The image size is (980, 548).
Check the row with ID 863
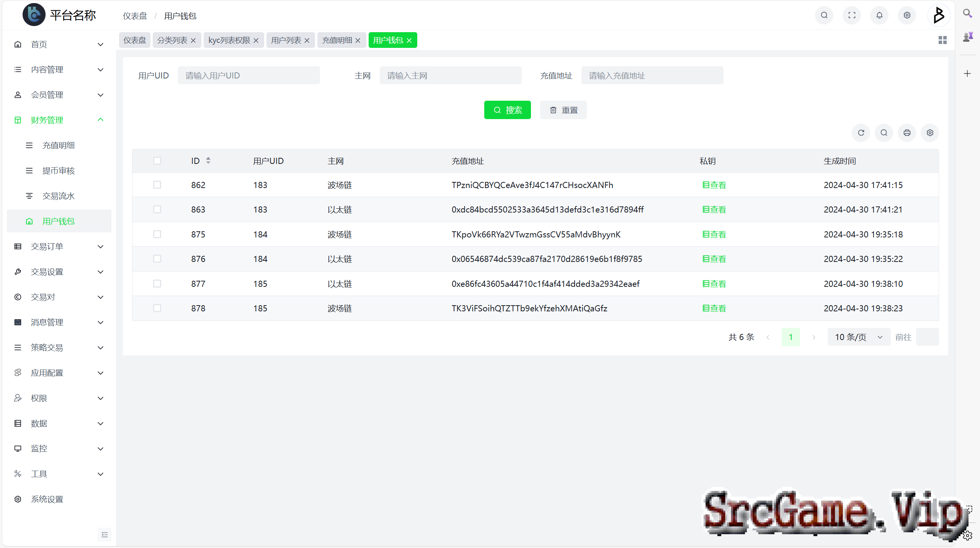pos(157,209)
